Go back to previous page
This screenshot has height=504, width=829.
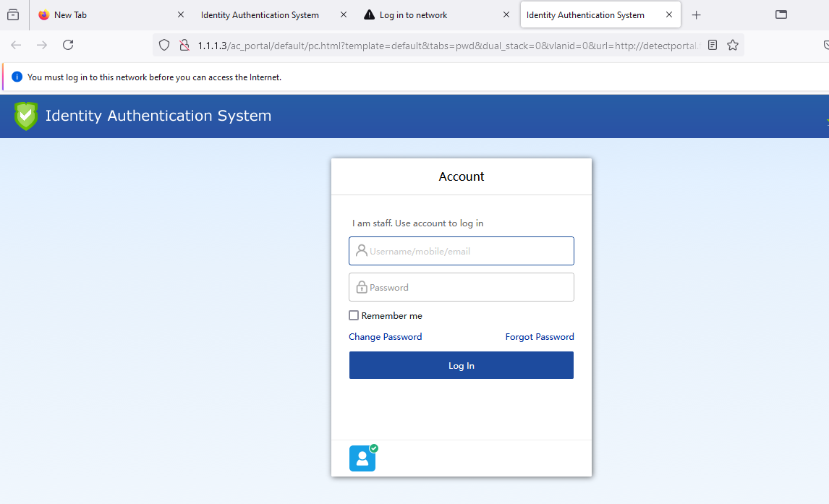16,45
